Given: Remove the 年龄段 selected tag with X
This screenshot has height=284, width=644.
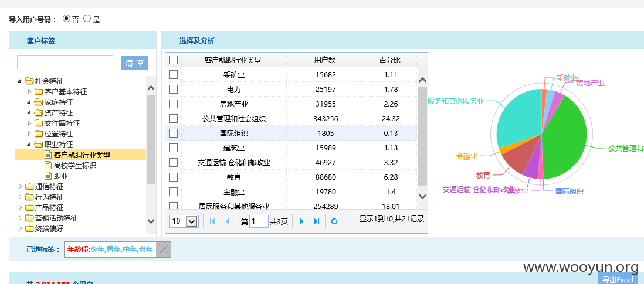Looking at the screenshot, I should [x=164, y=249].
